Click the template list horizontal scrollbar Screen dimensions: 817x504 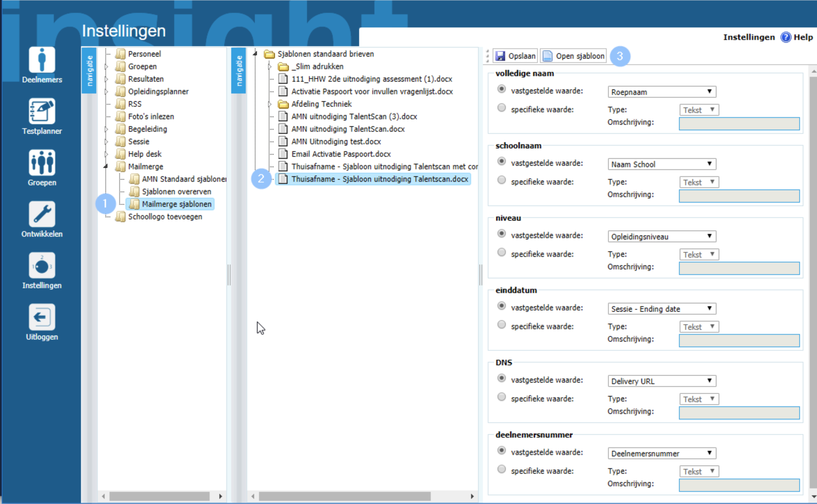pyautogui.click(x=344, y=496)
